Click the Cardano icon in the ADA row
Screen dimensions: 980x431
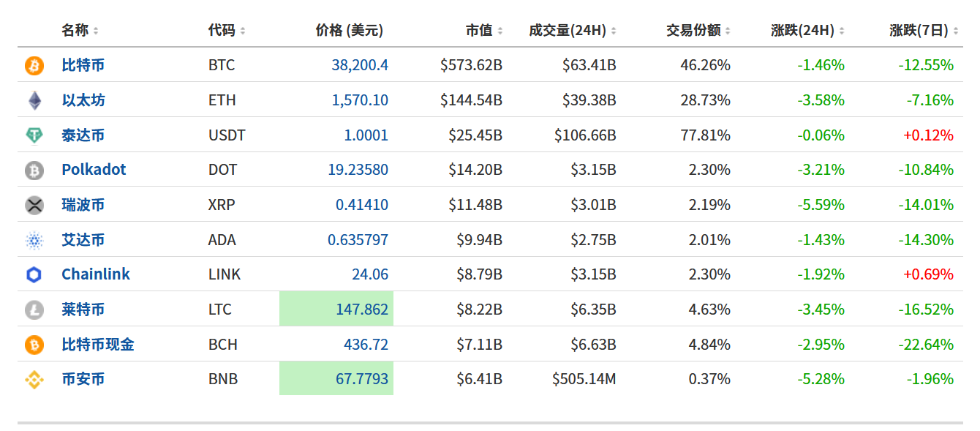34,240
